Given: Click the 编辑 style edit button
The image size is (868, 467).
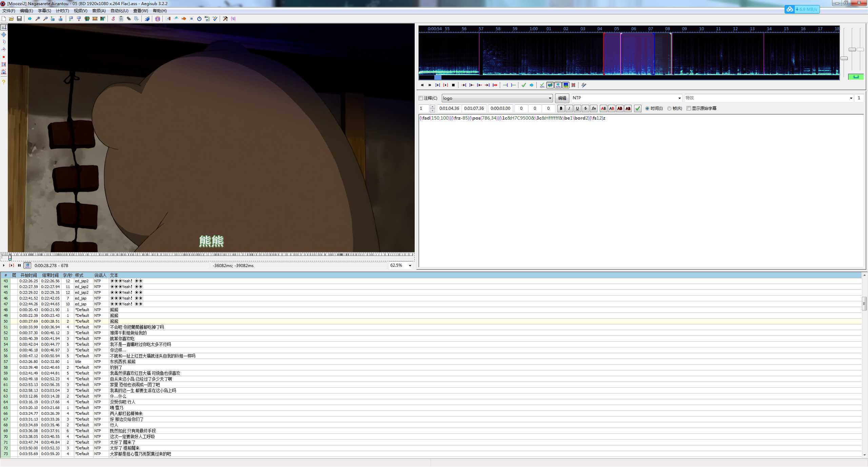Looking at the screenshot, I should pyautogui.click(x=562, y=98).
